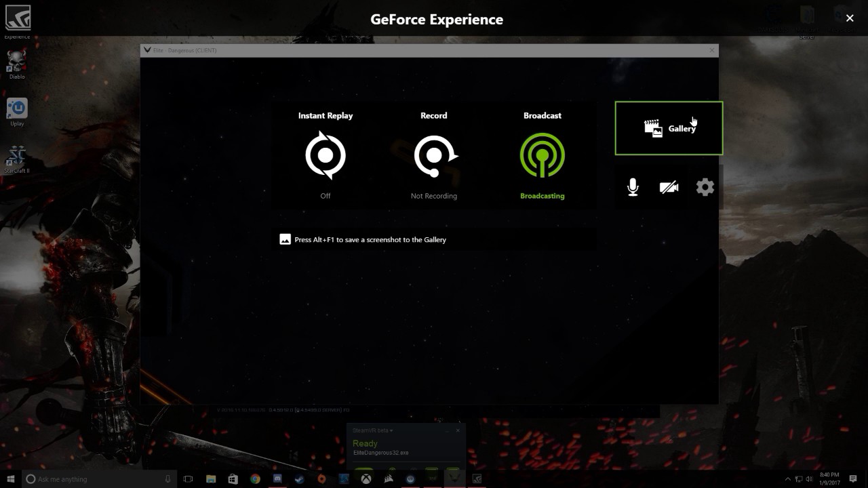Open File Explorer from the taskbar

click(x=210, y=479)
